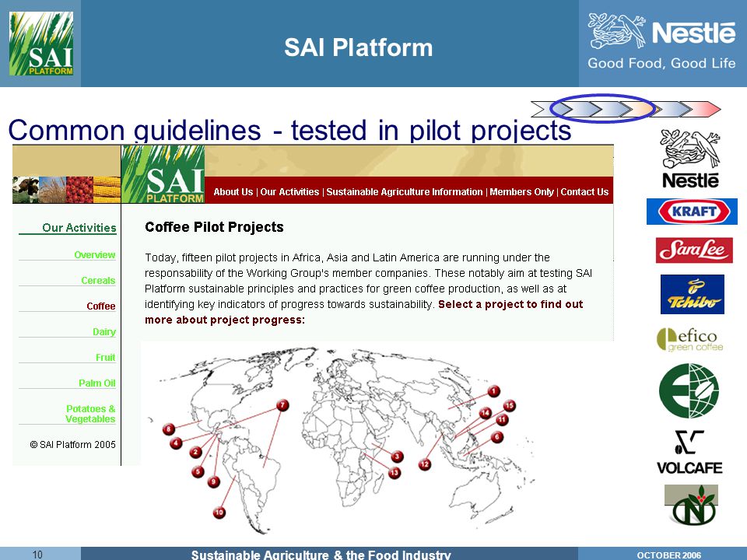
Task: Click the OCTOBER 2006 footer date
Action: [669, 555]
